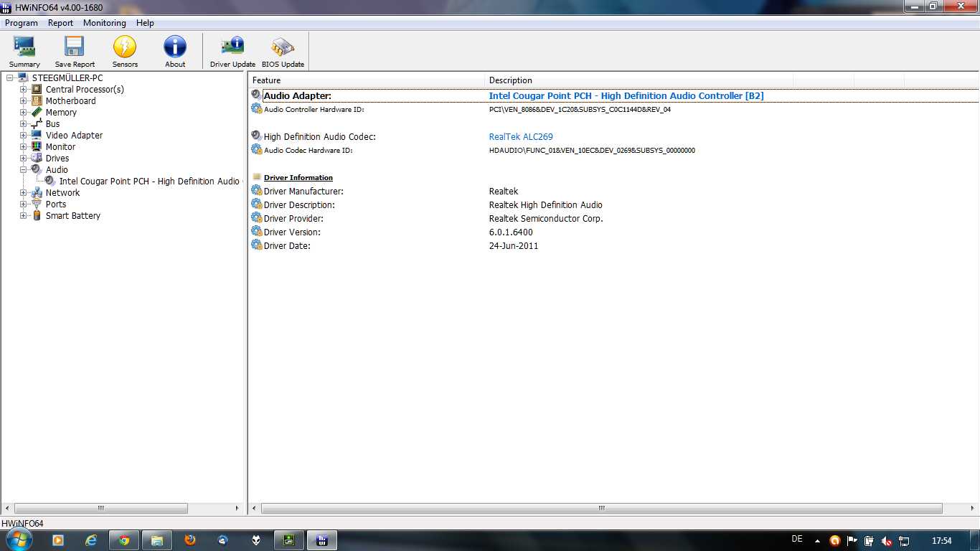The height and width of the screenshot is (551, 980).
Task: Click the Video Adapter icon in tree
Action: [37, 135]
